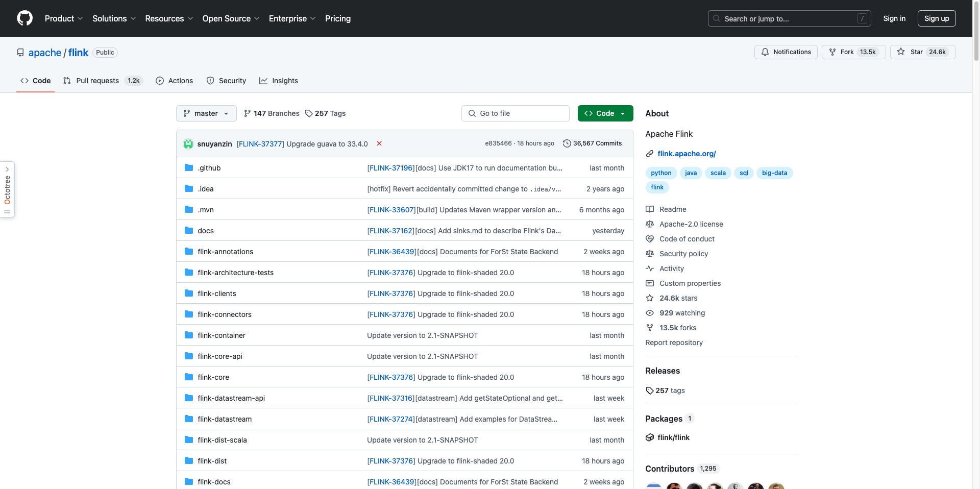Switch to the Insights tab
The height and width of the screenshot is (489, 980).
[279, 81]
